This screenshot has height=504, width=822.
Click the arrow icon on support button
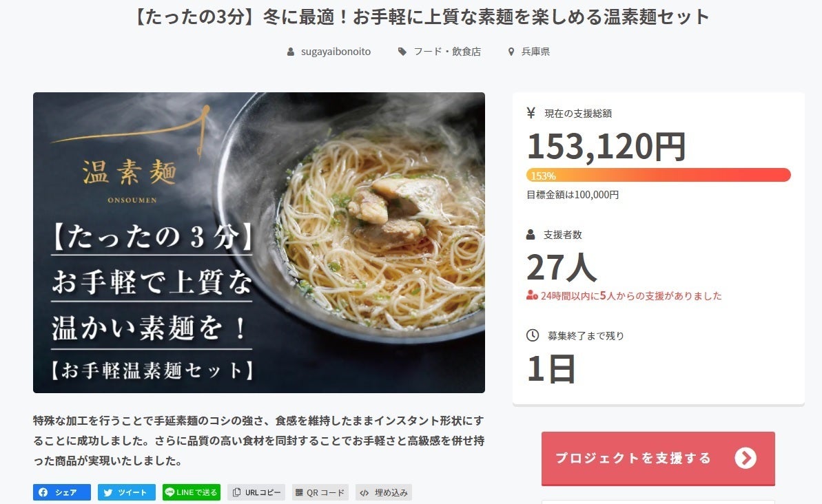tap(746, 458)
